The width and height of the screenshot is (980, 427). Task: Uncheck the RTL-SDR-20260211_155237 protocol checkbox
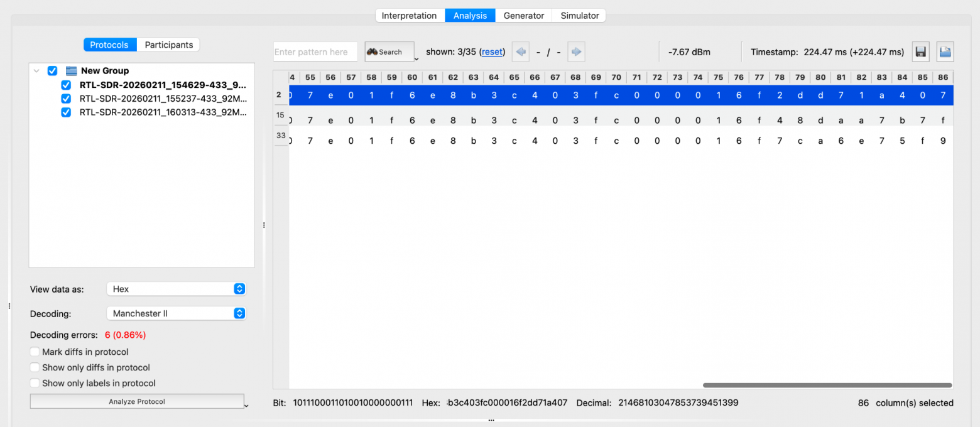pyautogui.click(x=66, y=99)
